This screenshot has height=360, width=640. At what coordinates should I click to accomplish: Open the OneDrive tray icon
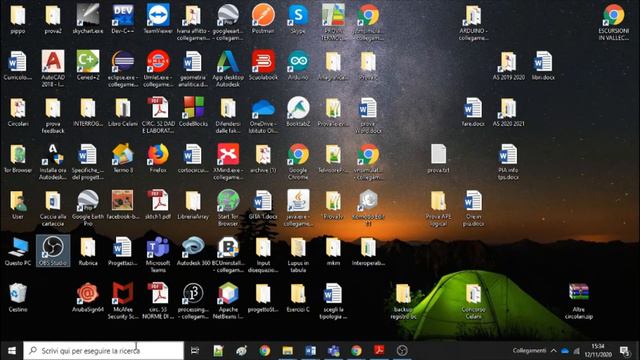[565, 351]
